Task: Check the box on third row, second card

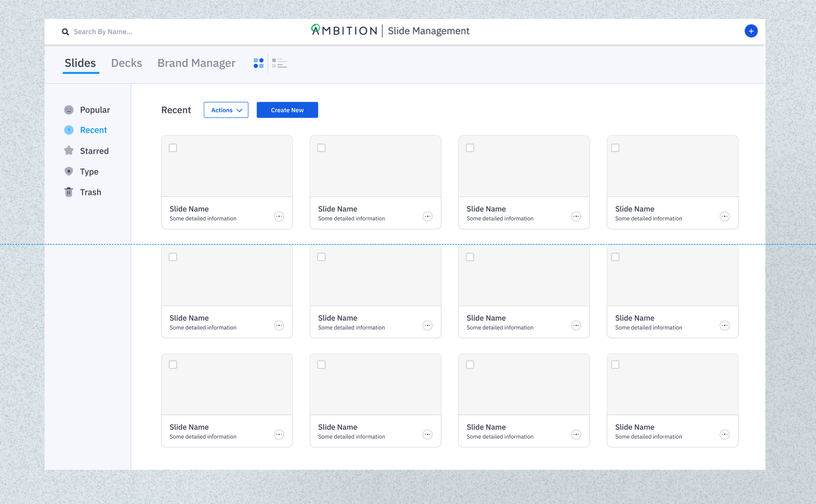Action: click(321, 365)
